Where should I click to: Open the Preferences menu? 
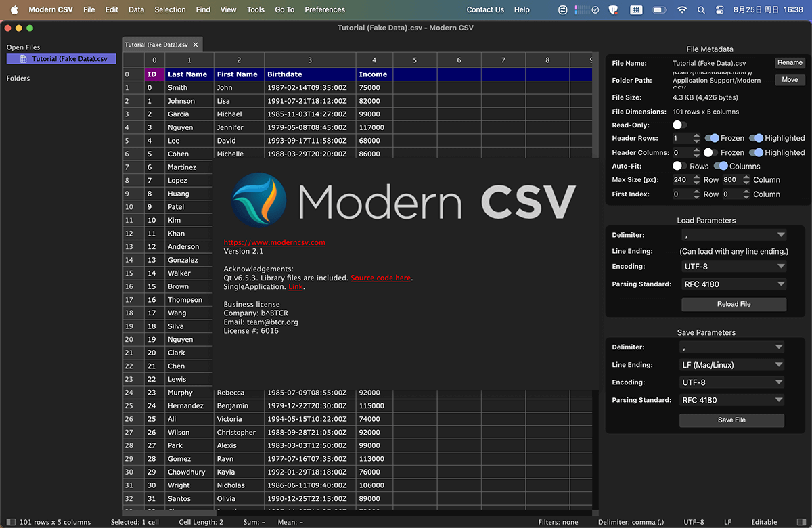(325, 9)
